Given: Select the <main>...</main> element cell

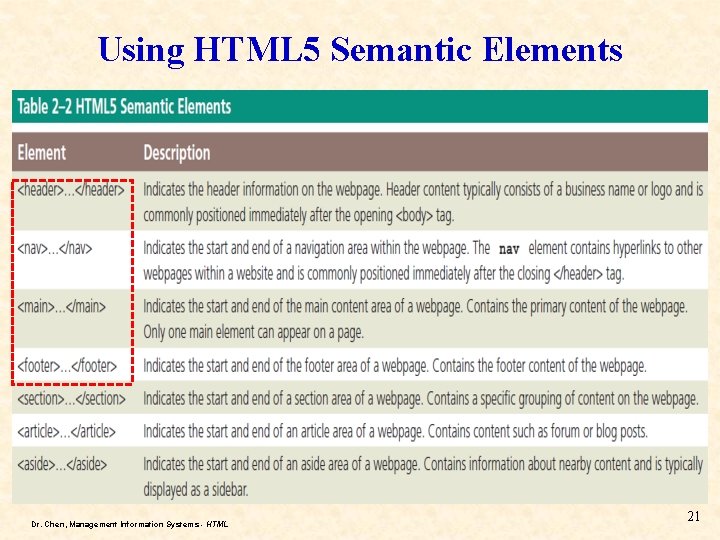Looking at the screenshot, I should 62,306.
